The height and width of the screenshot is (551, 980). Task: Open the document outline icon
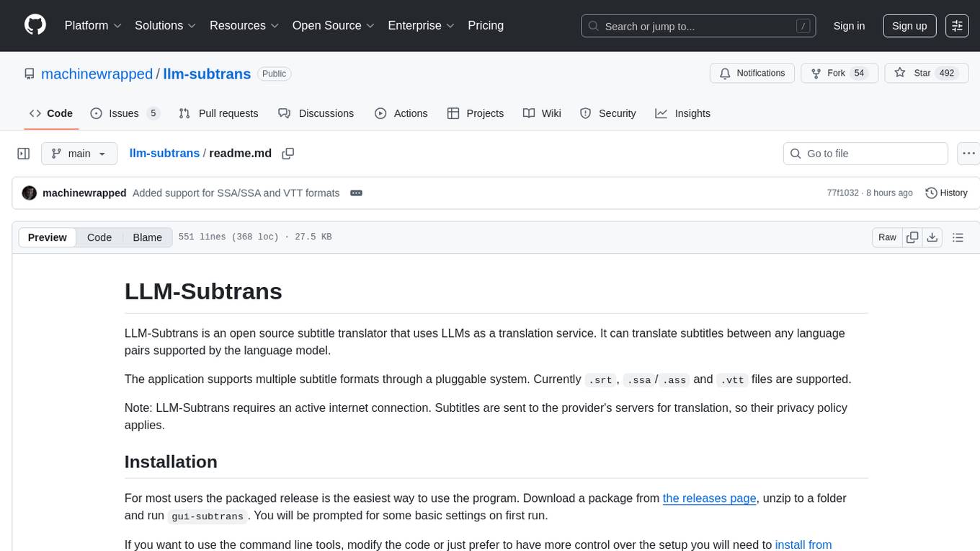tap(958, 237)
